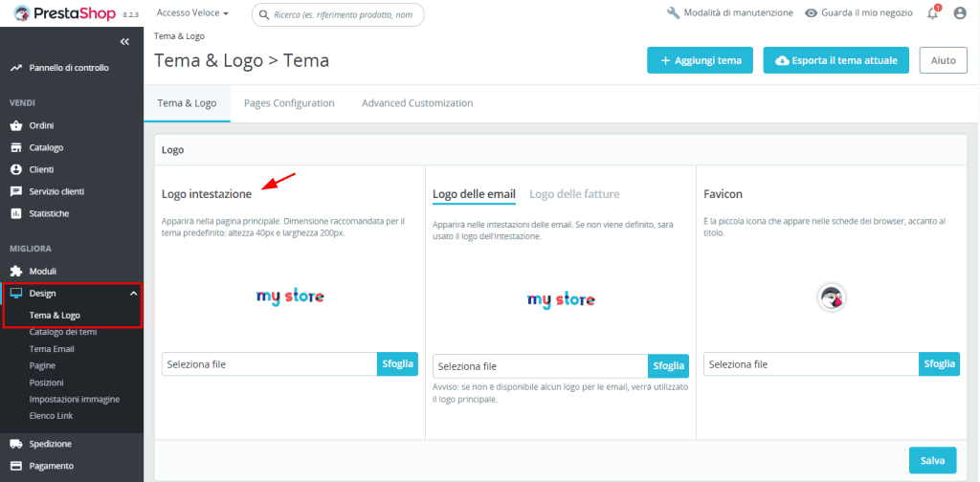
Task: Collapse the sidebar with double chevron icon
Action: click(x=124, y=41)
